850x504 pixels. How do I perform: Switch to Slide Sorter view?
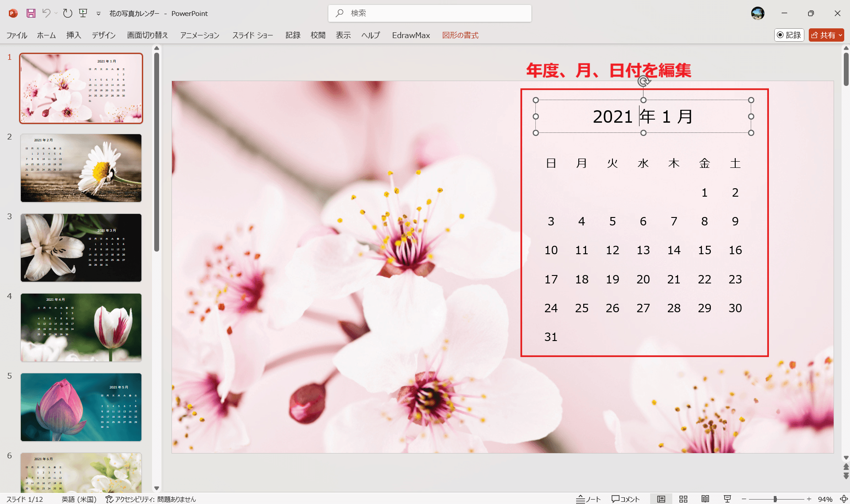click(683, 499)
